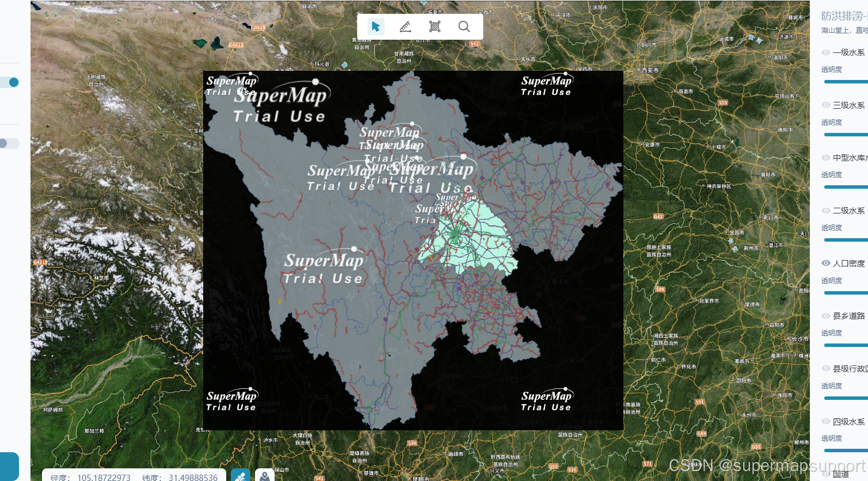The image size is (868, 481).
Task: Adjust the 四级水系 transparency slider
Action: click(x=846, y=451)
